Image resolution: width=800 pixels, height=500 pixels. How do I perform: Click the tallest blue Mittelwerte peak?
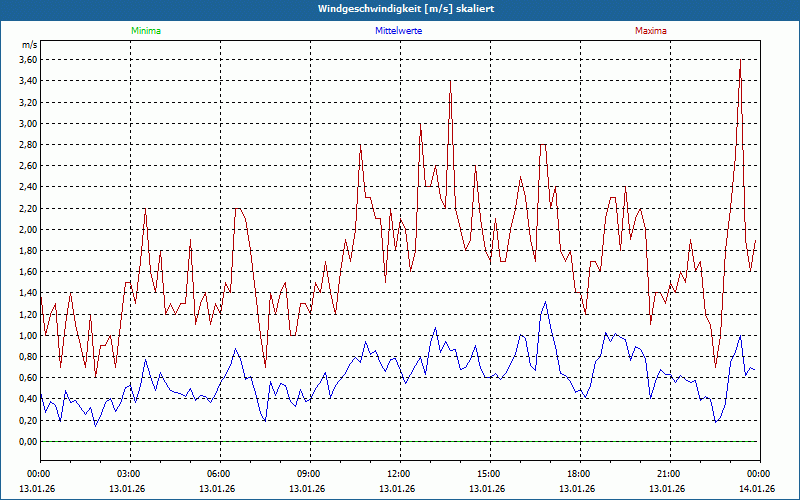click(x=545, y=303)
